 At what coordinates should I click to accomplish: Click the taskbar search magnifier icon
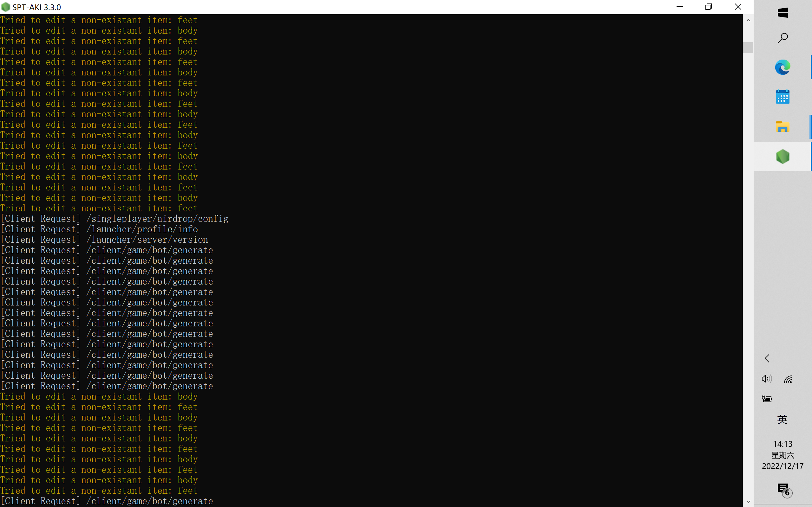[783, 38]
